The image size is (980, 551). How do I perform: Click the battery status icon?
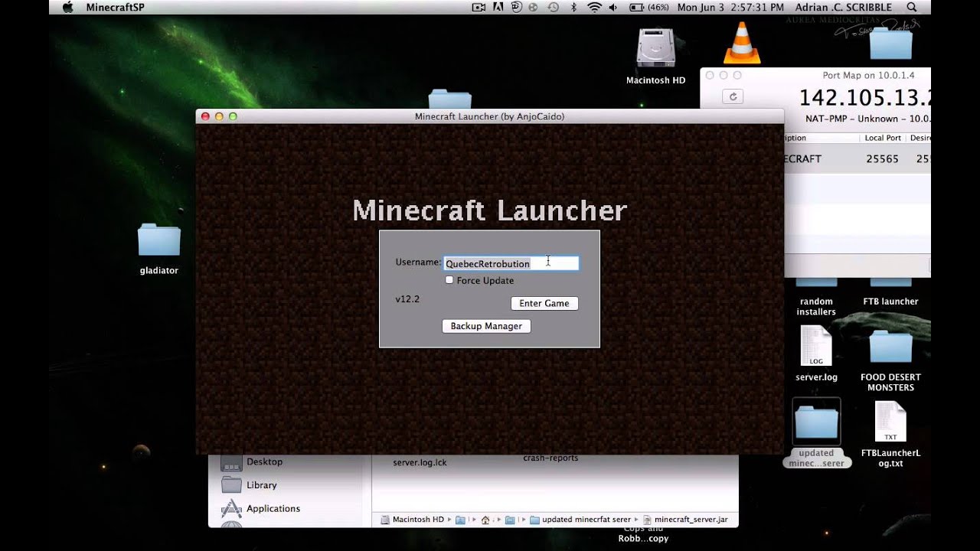(636, 8)
